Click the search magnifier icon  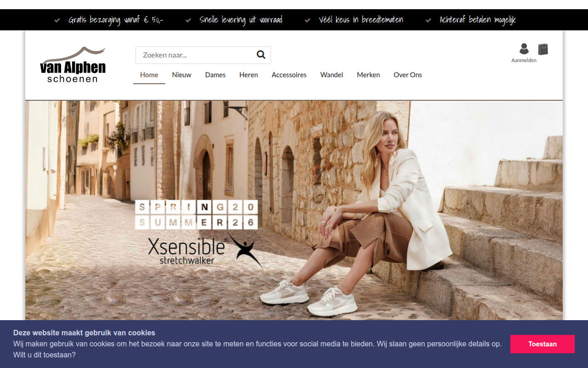[261, 55]
